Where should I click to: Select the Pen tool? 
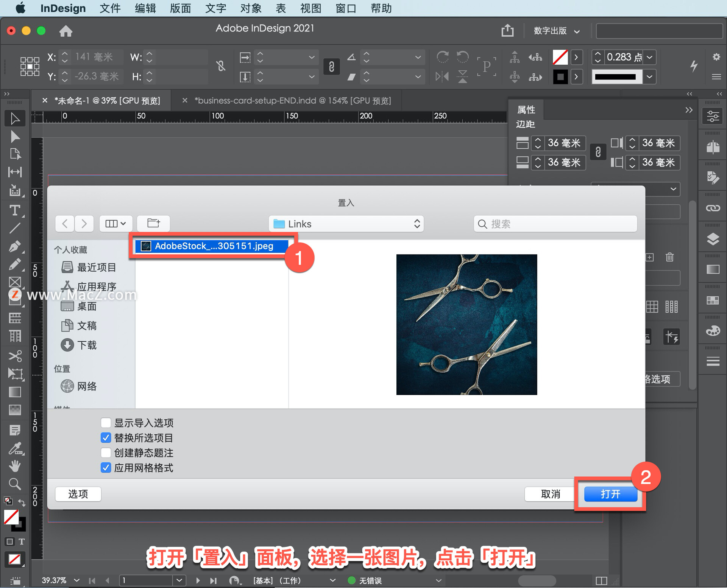pos(15,246)
